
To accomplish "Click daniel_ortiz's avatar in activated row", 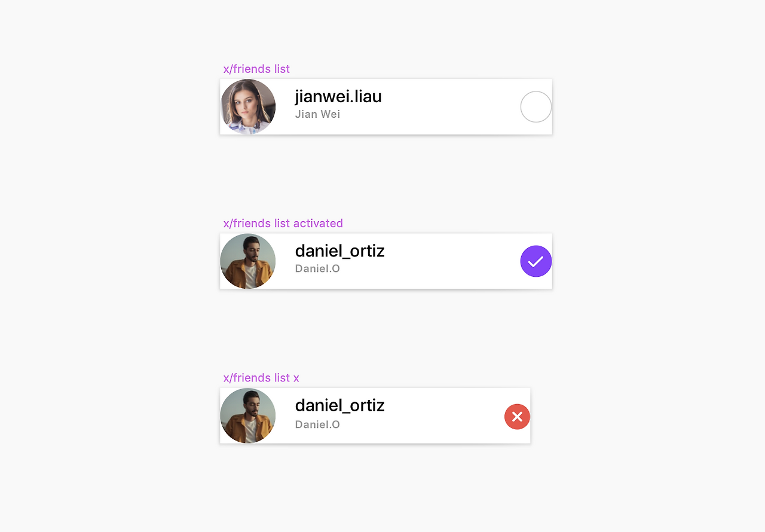I will (248, 261).
